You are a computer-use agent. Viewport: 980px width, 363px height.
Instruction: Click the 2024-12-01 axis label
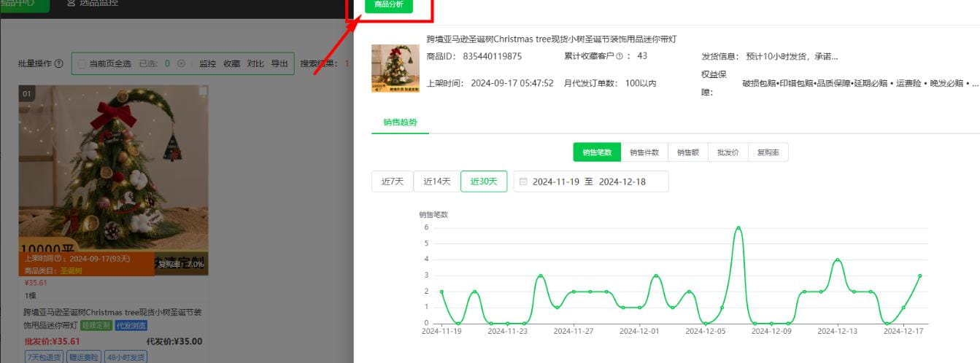(639, 330)
